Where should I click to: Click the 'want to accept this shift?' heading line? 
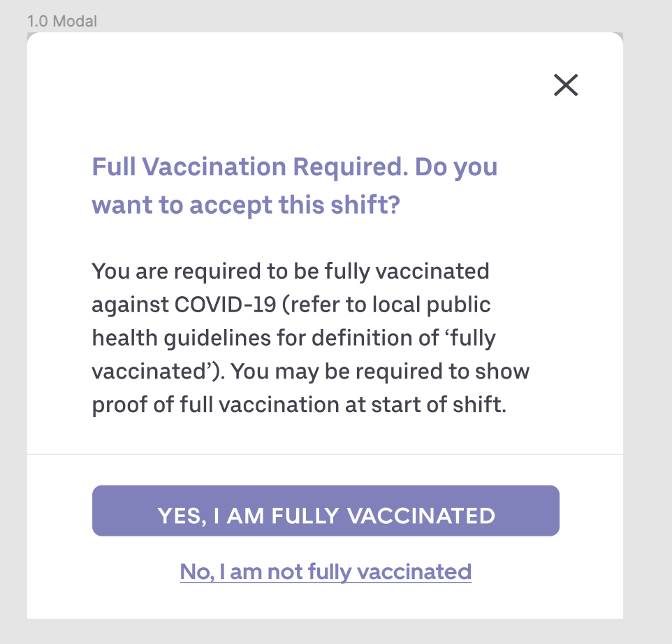tap(245, 205)
